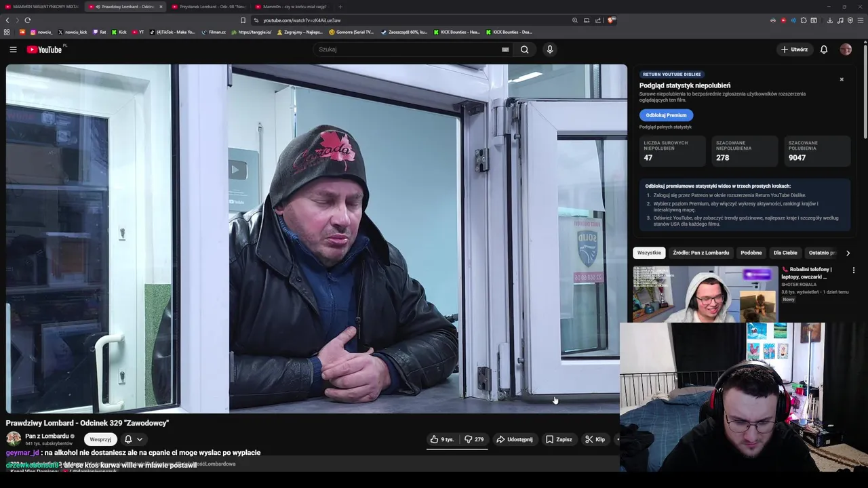Open options menu for the Robalini telefony video
Screen dimensions: 868x488
(854, 270)
